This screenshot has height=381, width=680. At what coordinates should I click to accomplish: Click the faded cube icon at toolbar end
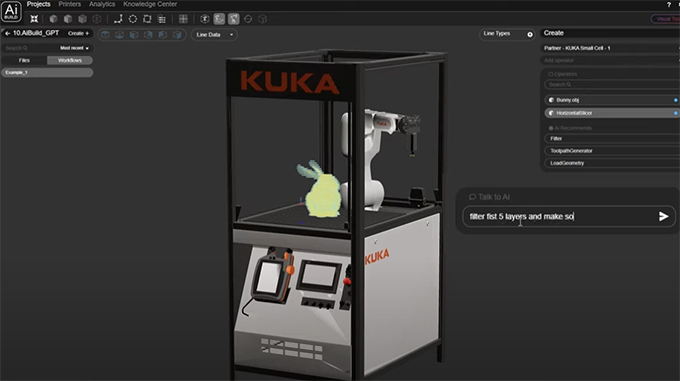click(262, 19)
